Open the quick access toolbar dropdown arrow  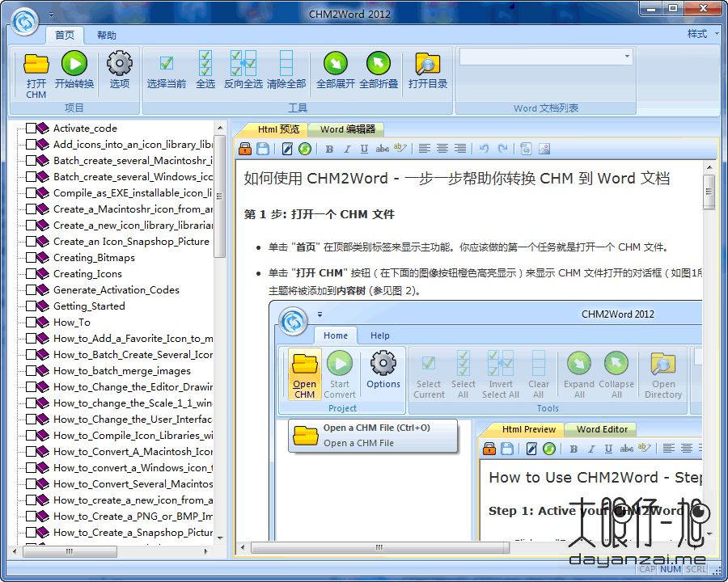pyautogui.click(x=51, y=15)
